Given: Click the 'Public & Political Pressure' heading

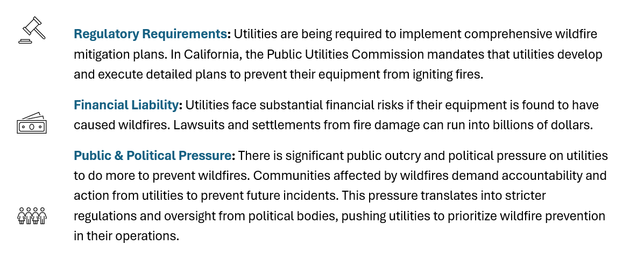Looking at the screenshot, I should pyautogui.click(x=152, y=156).
